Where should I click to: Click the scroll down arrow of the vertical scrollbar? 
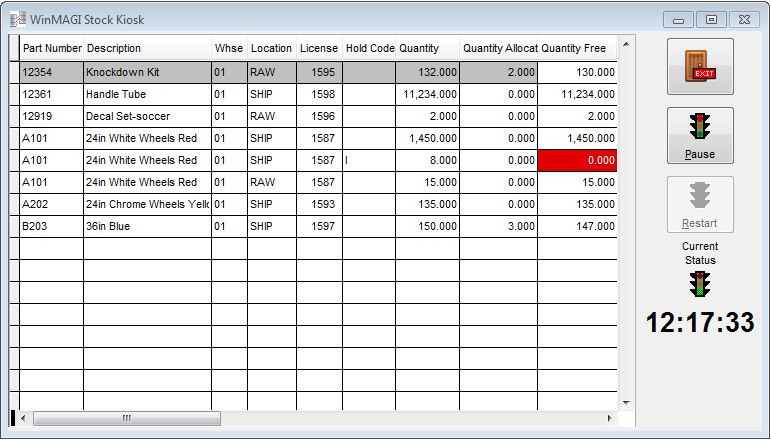coord(626,403)
